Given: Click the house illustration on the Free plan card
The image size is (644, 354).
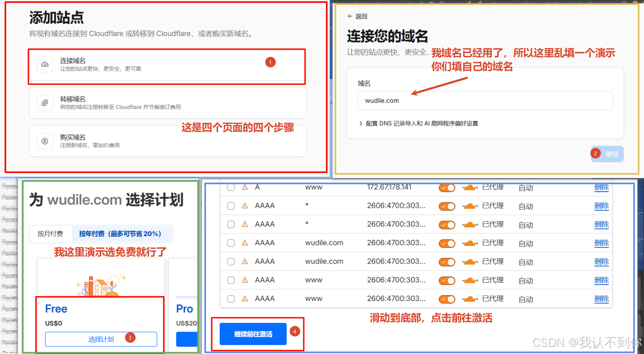Looking at the screenshot, I should 102,285.
